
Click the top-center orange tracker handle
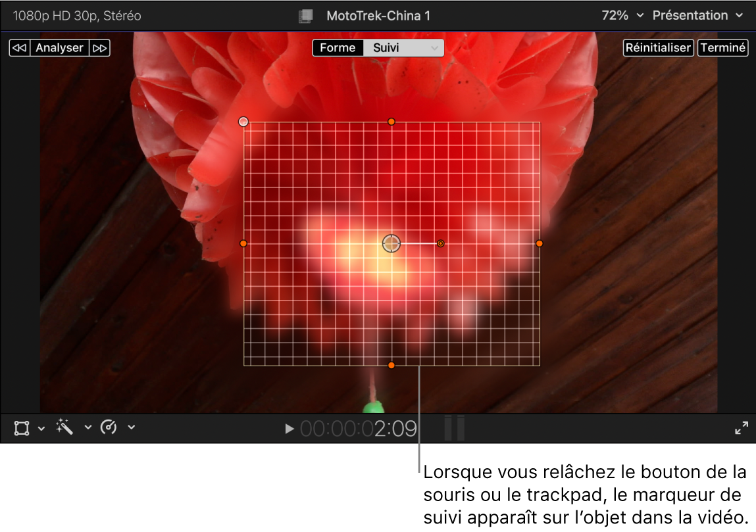[x=391, y=122]
